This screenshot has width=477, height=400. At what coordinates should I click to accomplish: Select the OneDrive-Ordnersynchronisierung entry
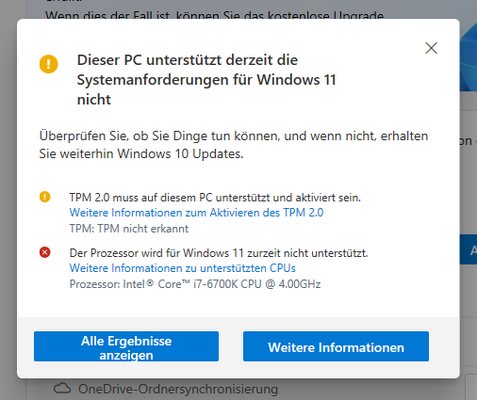(178, 389)
